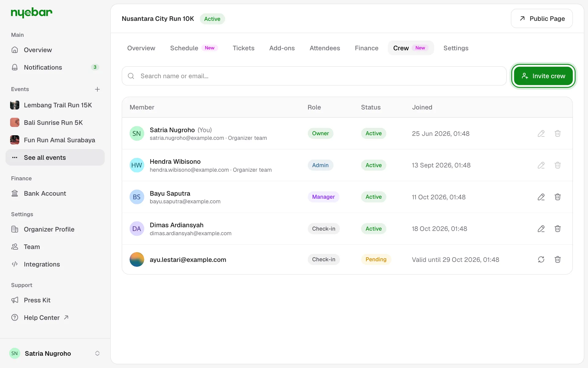Screen dimensions: 588x368
Task: Edit Bayu Saputra's crew role
Action: tap(541, 197)
